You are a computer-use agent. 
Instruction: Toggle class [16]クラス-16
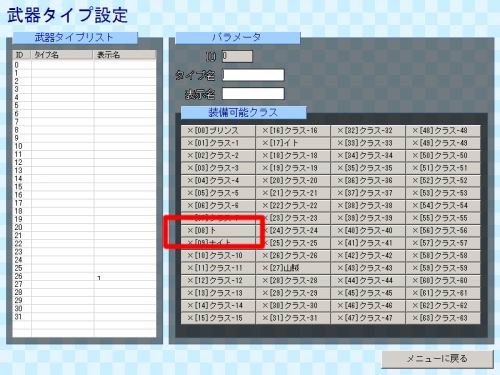click(x=293, y=131)
